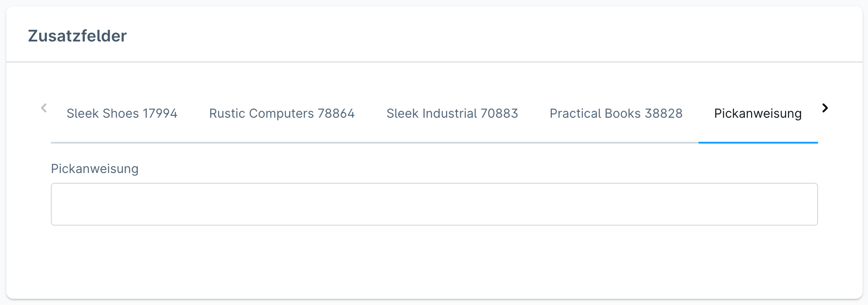
Task: Show next tabs using the right arrow
Action: [x=825, y=108]
